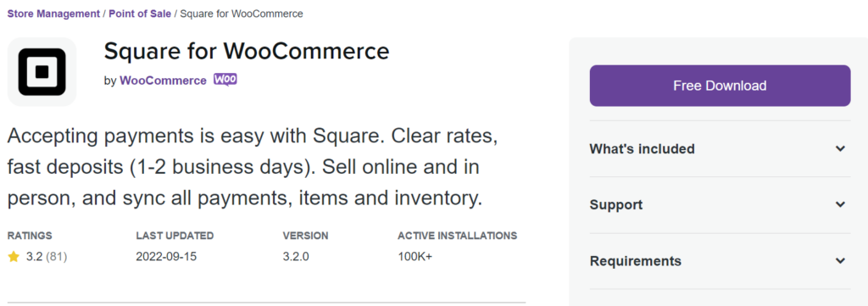This screenshot has width=868, height=306.
Task: Click the Support chevron arrow
Action: [x=840, y=205]
